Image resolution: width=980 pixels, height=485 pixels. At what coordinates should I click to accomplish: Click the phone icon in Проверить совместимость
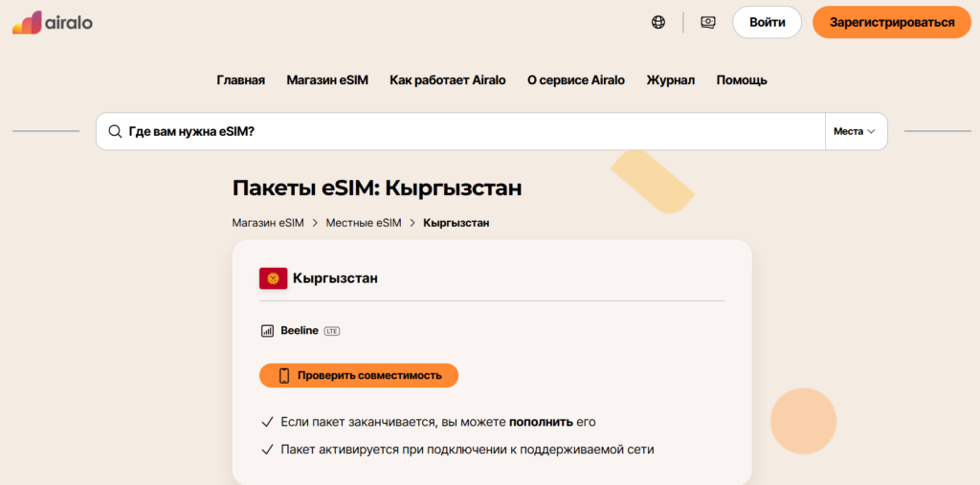coord(283,376)
